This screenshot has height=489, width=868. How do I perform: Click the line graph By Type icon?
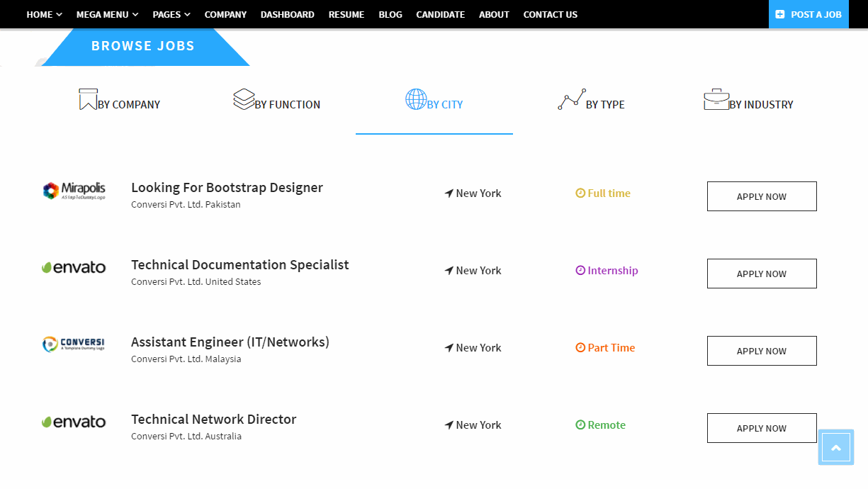coord(572,99)
